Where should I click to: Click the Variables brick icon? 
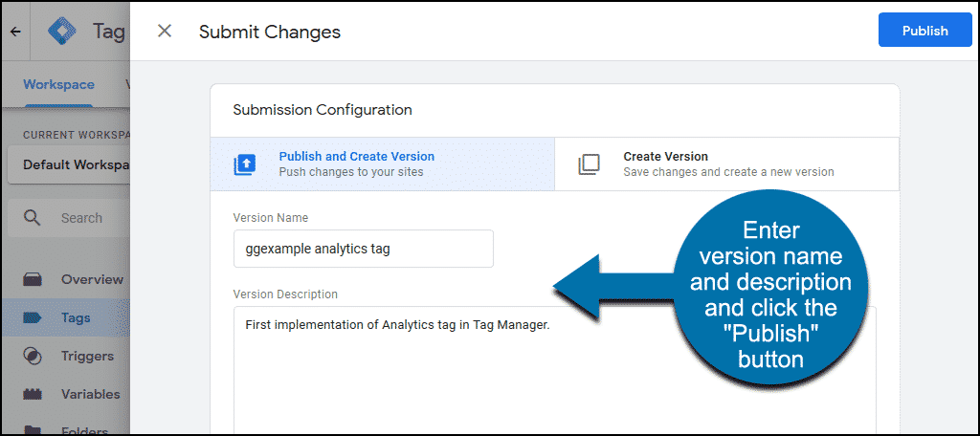tap(32, 394)
